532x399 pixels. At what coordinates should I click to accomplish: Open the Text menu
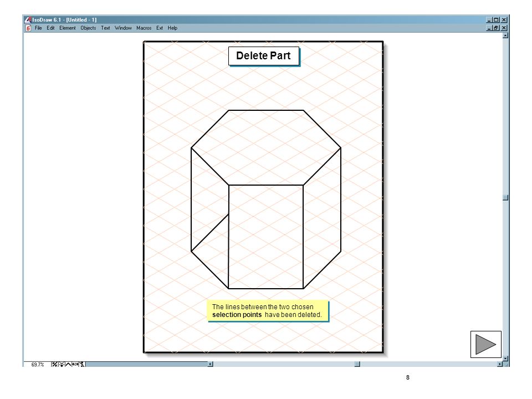point(105,28)
